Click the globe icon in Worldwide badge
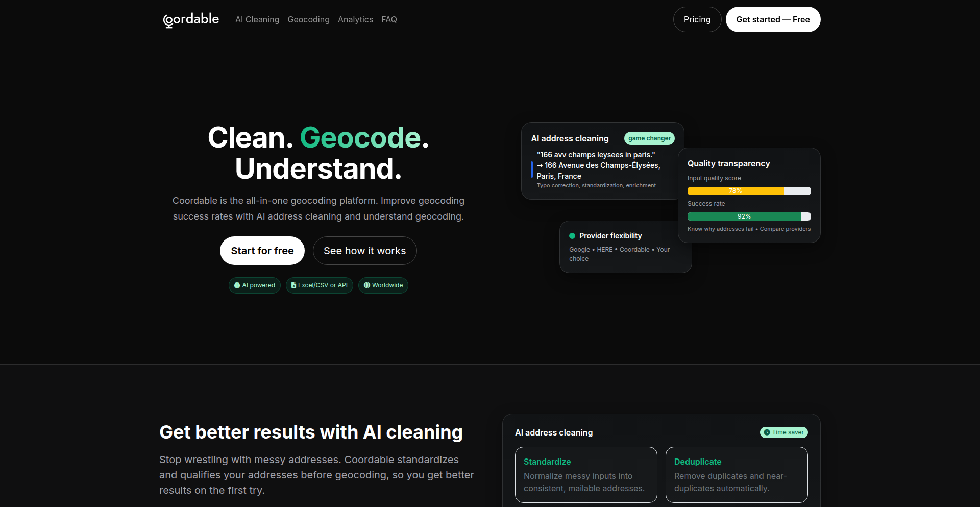 point(366,285)
